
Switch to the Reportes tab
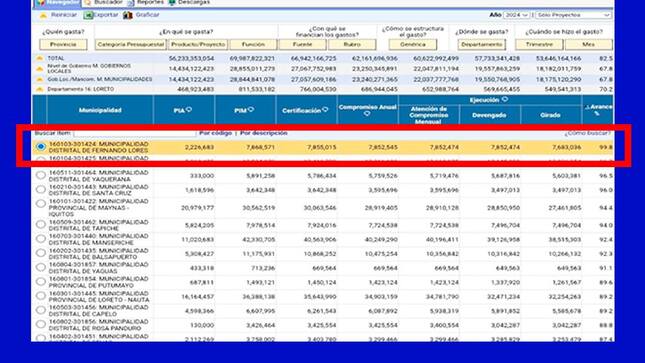[146, 2]
